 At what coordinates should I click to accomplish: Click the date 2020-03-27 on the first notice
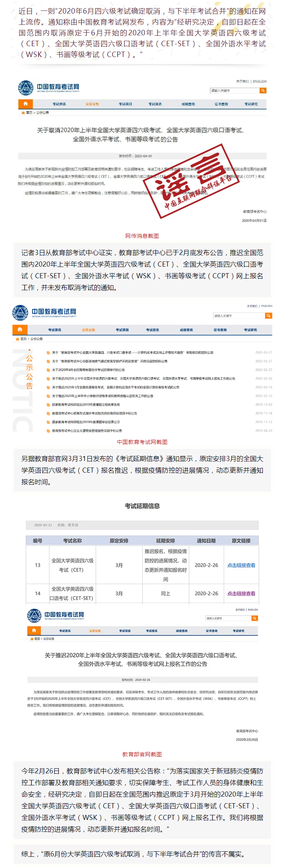point(264,353)
